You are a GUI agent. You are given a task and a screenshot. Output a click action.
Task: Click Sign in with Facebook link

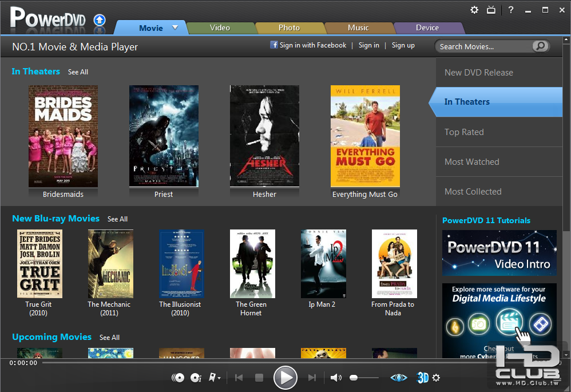click(x=313, y=45)
